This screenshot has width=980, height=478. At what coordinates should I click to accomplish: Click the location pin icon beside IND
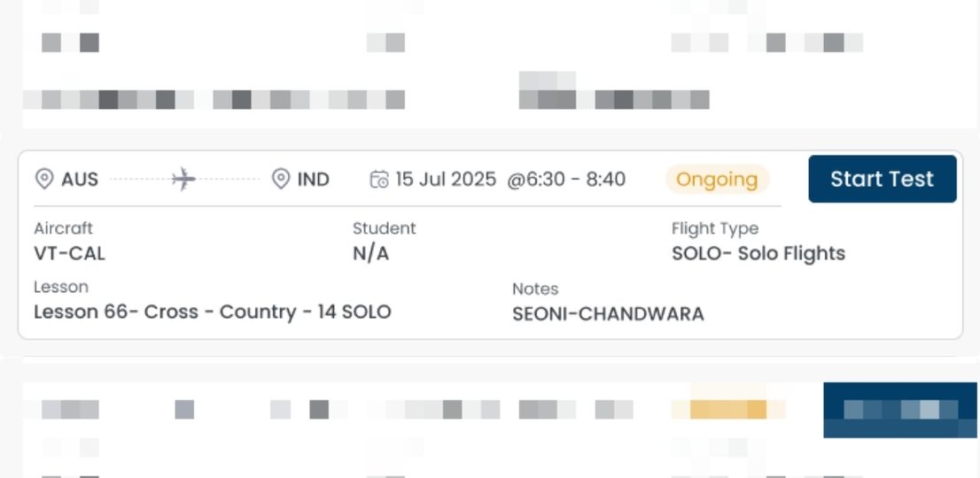coord(281,180)
